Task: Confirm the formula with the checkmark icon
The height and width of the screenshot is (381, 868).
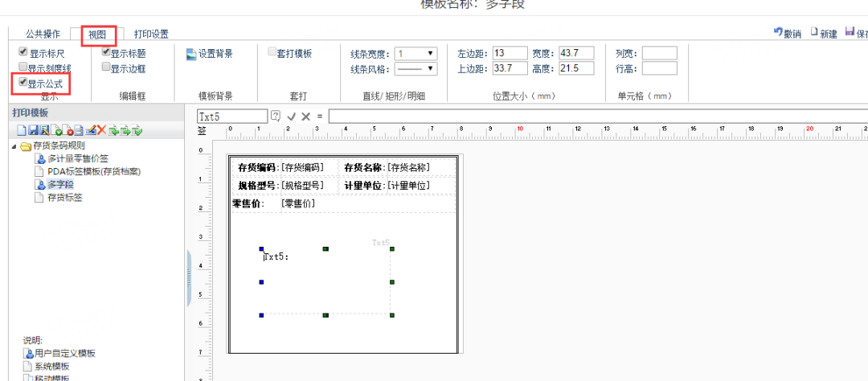Action: pyautogui.click(x=291, y=117)
